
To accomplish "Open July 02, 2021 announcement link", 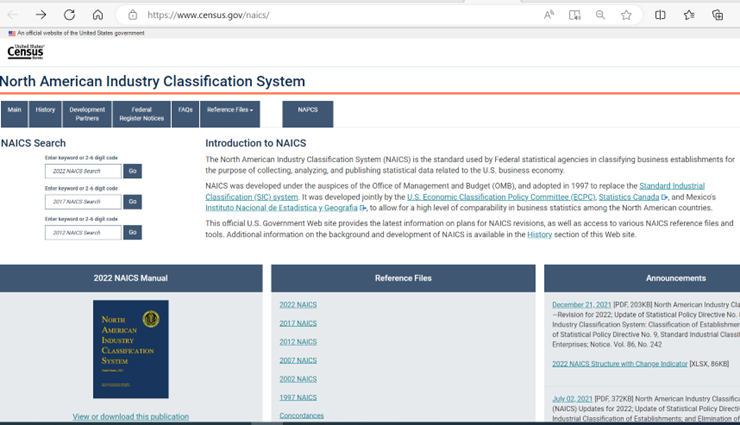I will pos(572,399).
